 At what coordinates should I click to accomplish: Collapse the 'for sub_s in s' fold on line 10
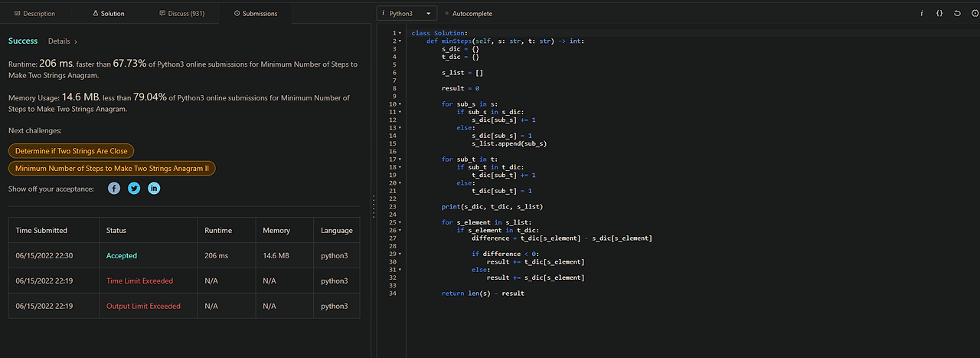coord(400,103)
